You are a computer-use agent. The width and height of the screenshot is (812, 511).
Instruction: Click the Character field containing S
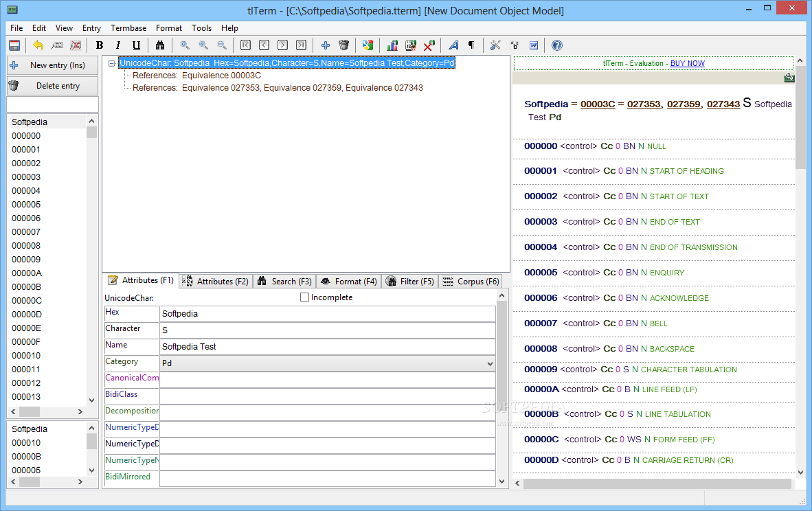pos(327,330)
